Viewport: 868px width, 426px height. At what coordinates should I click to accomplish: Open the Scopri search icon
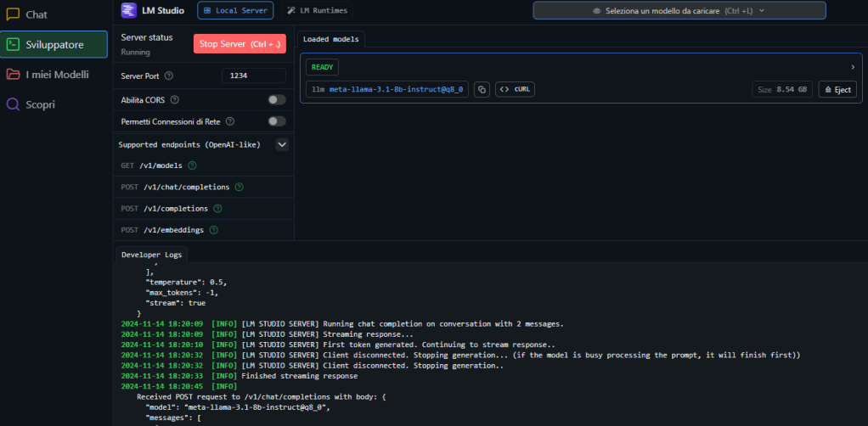(13, 104)
